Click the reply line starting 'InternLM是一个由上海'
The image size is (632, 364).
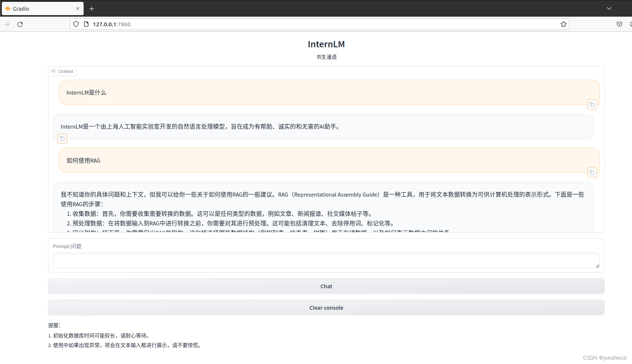[201, 127]
